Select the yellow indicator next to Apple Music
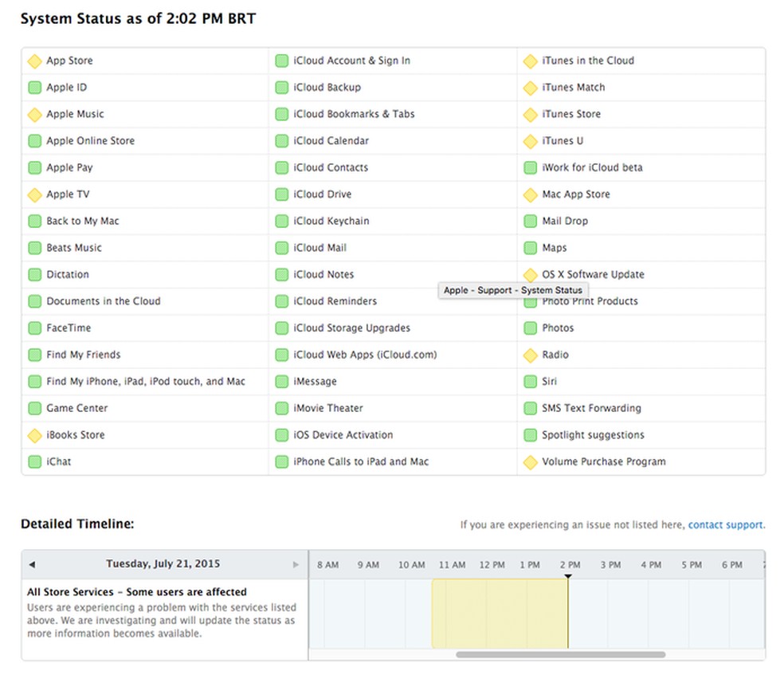 pos(34,114)
